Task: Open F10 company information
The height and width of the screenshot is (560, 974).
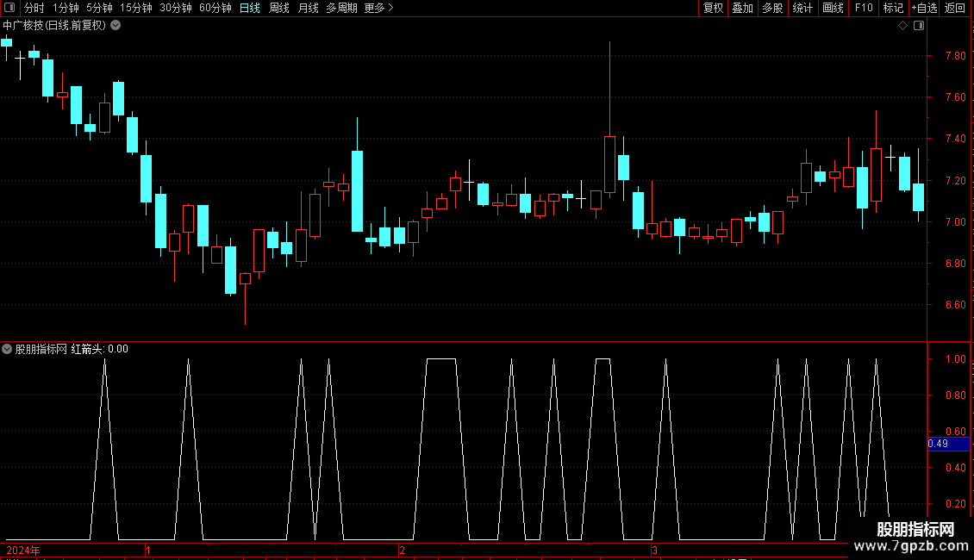Action: 864,8
